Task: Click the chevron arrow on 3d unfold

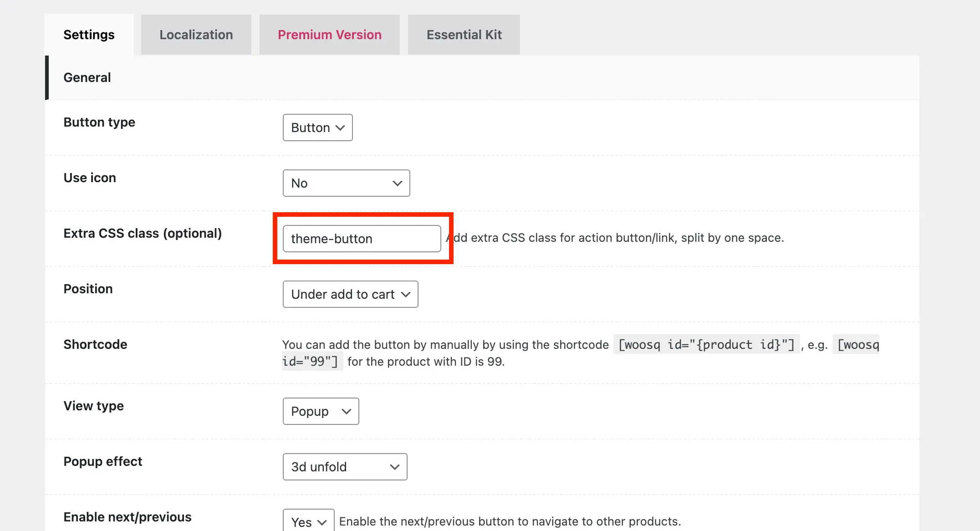Action: pyautogui.click(x=395, y=467)
